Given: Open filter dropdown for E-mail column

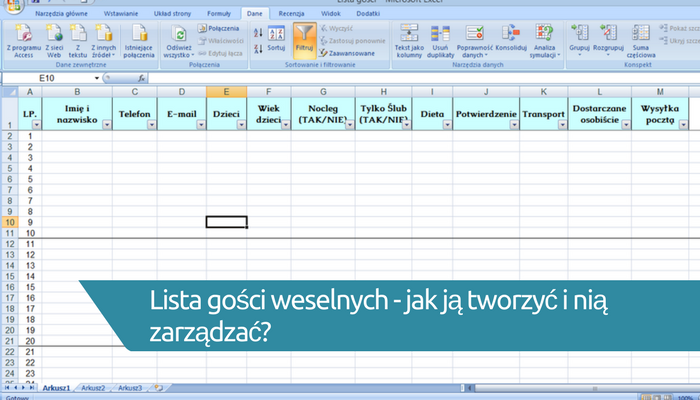Looking at the screenshot, I should (x=201, y=125).
